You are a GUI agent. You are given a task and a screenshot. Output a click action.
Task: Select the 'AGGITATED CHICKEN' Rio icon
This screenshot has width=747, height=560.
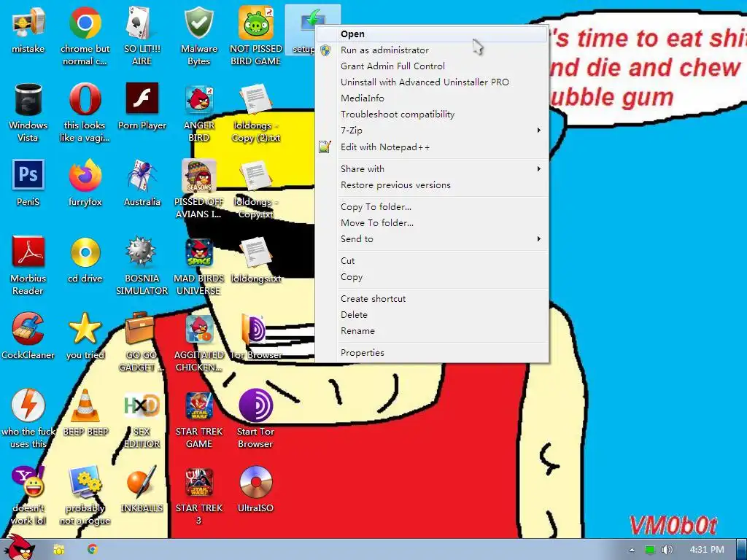tap(198, 343)
